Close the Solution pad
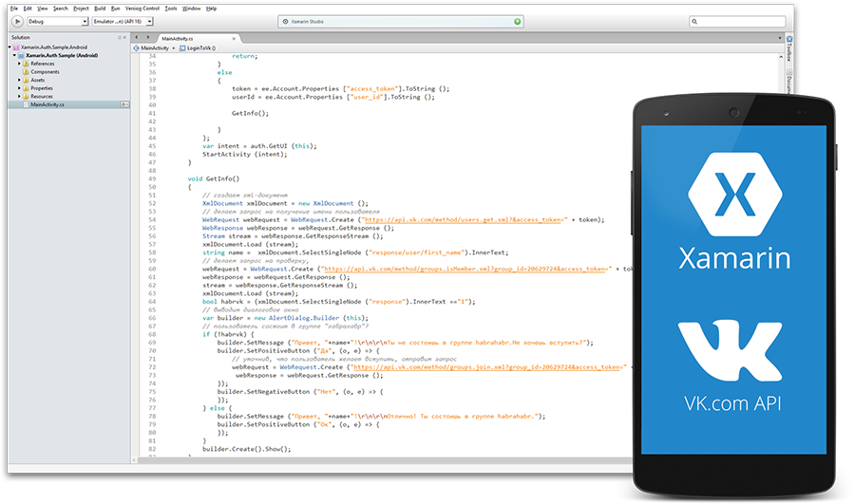Screen dimensions: 855x504 (124, 38)
